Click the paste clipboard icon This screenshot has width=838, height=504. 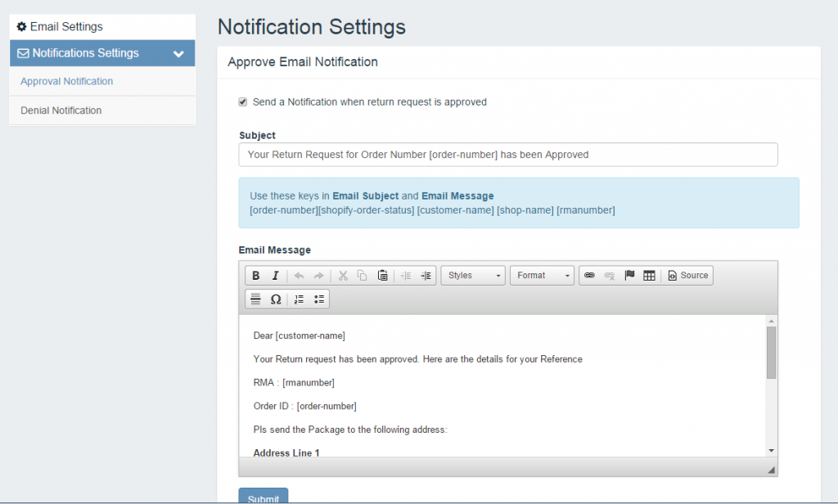click(x=382, y=276)
